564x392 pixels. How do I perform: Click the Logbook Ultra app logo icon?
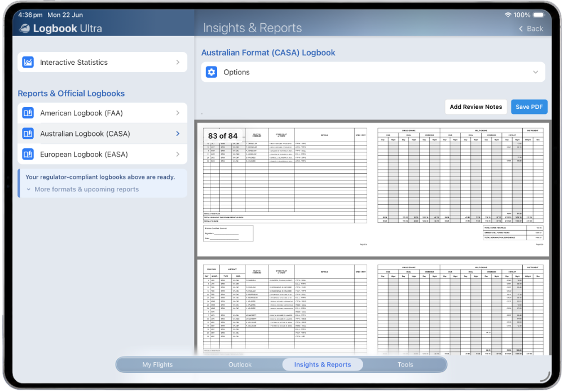click(24, 28)
